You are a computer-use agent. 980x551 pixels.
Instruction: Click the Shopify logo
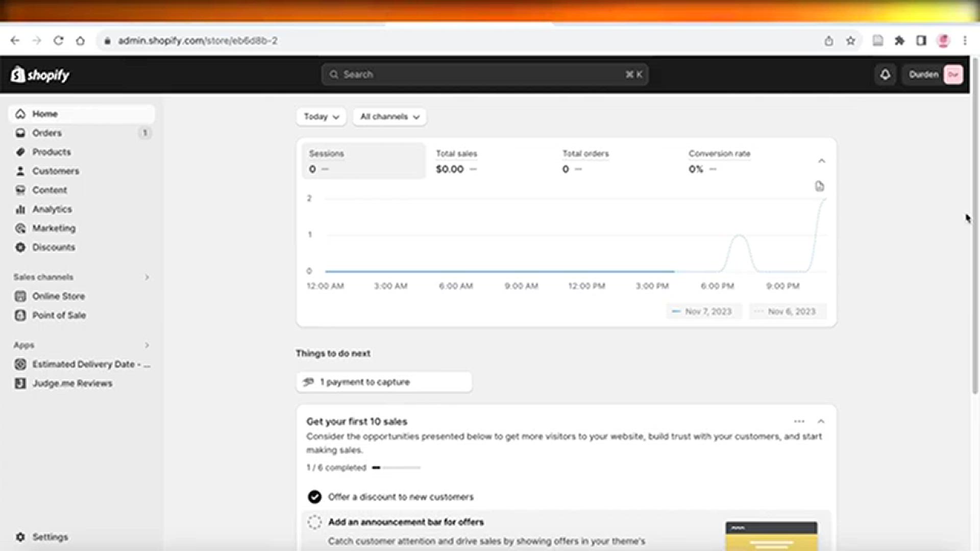point(41,75)
